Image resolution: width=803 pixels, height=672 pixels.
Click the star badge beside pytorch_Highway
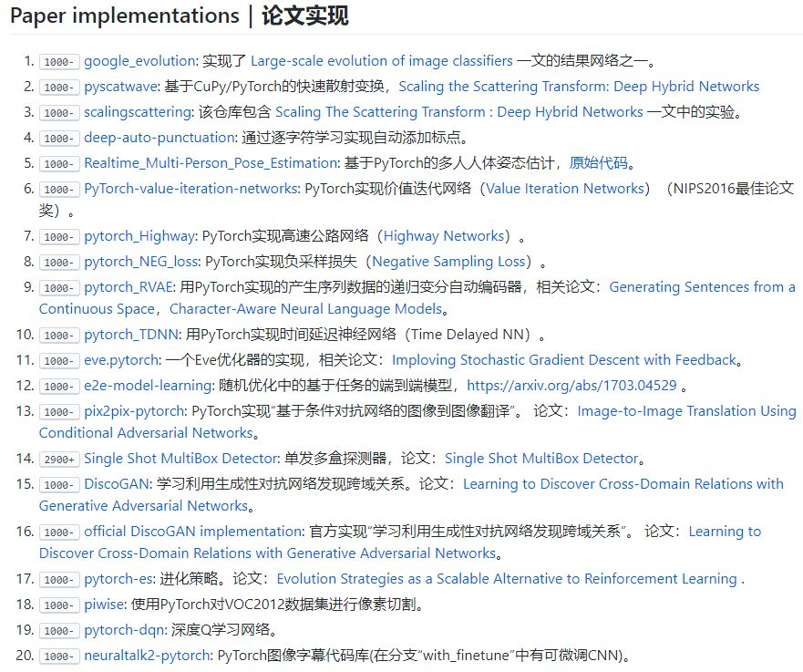click(59, 237)
